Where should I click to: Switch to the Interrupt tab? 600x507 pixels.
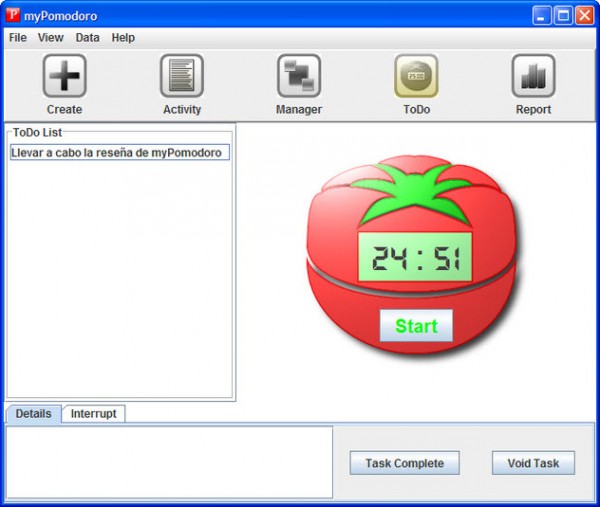tap(93, 414)
